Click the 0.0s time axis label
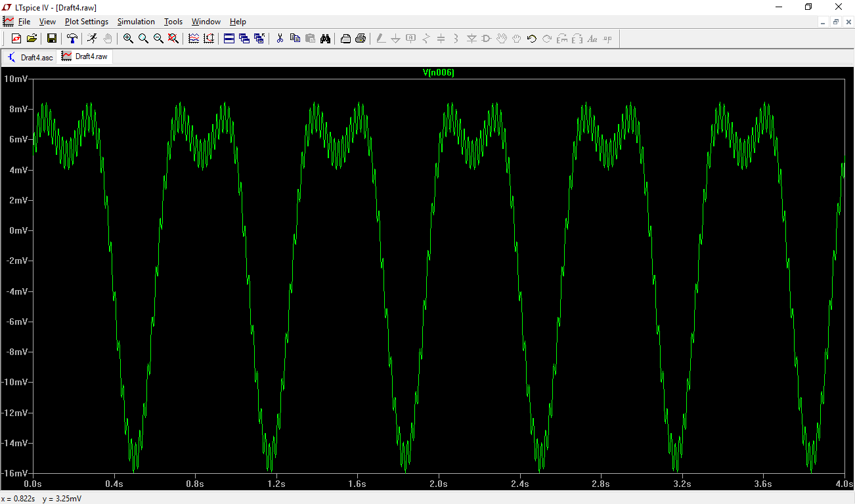Image resolution: width=855 pixels, height=504 pixels. tap(33, 484)
